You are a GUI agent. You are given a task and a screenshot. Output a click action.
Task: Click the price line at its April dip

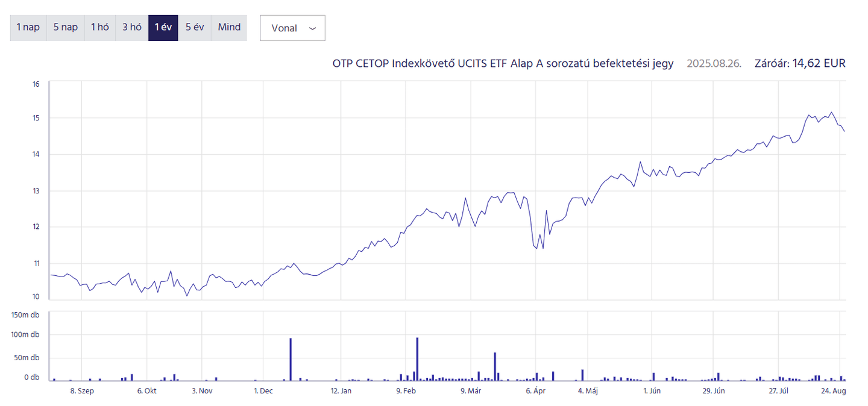point(536,247)
